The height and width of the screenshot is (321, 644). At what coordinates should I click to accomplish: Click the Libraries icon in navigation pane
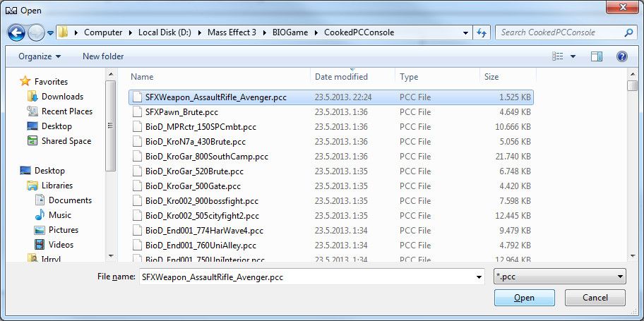tap(32, 186)
